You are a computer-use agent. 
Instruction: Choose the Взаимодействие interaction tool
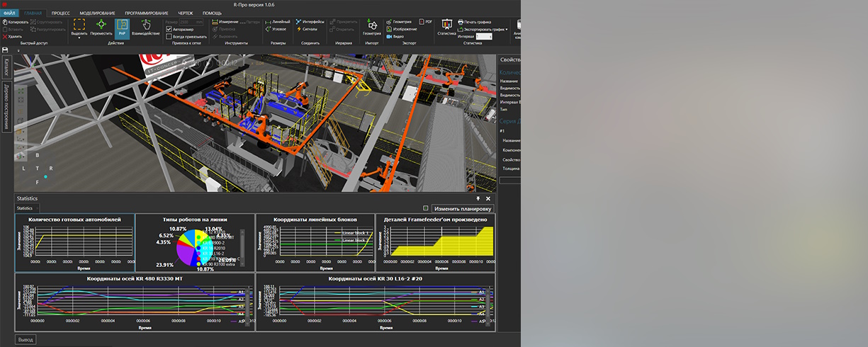145,28
